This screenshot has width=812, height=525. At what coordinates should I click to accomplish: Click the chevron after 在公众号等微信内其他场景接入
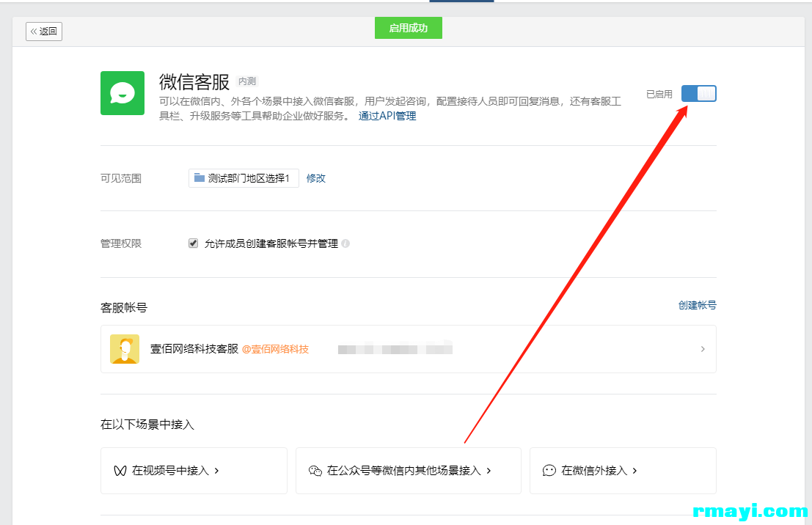tap(489, 471)
